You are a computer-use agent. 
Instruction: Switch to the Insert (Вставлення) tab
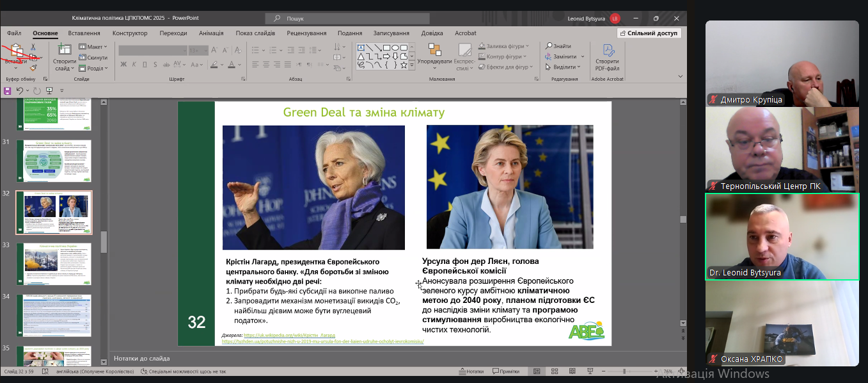point(84,33)
